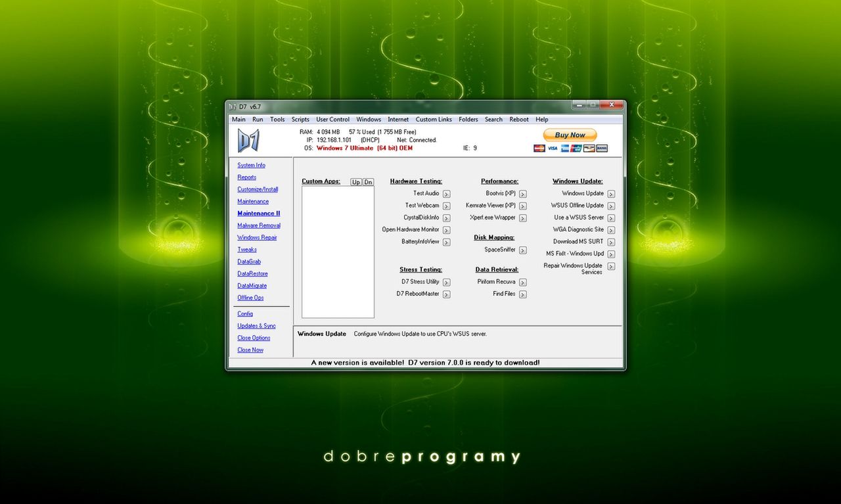Open the Reboot menu
The height and width of the screenshot is (504, 841).
click(x=519, y=120)
